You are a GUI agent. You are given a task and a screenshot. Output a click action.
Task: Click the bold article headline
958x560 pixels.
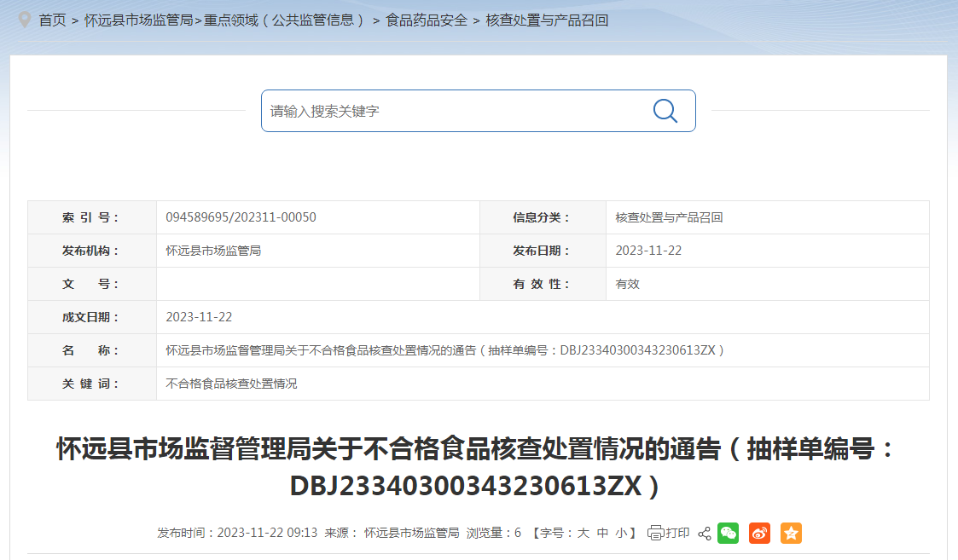coord(474,467)
